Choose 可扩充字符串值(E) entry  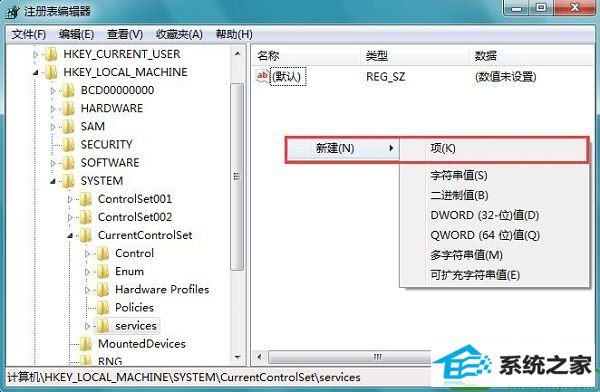(475, 275)
